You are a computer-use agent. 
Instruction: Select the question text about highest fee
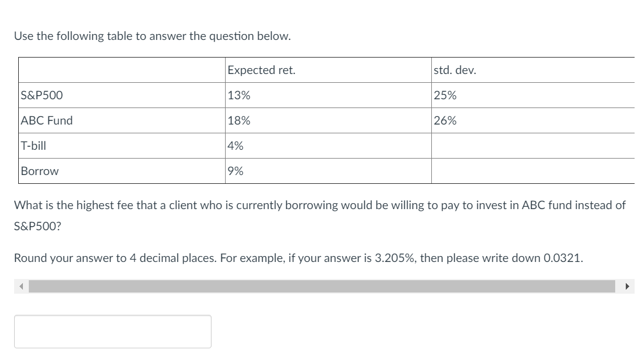pyautogui.click(x=319, y=205)
